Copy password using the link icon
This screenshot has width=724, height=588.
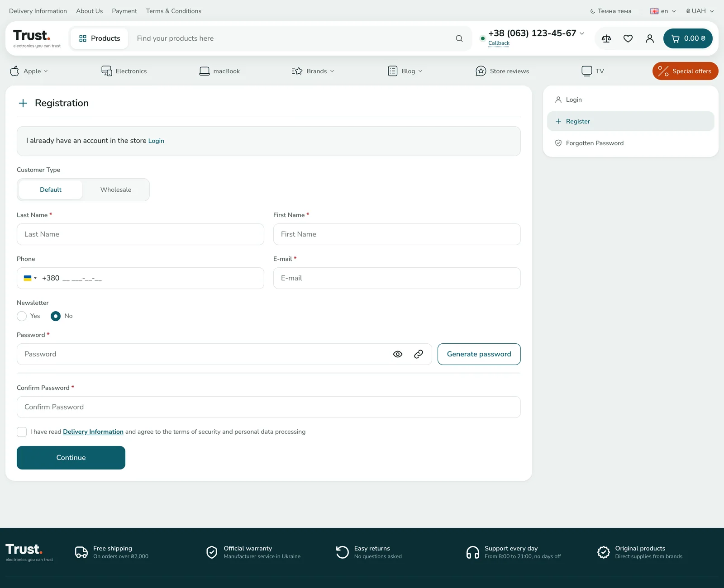419,354
